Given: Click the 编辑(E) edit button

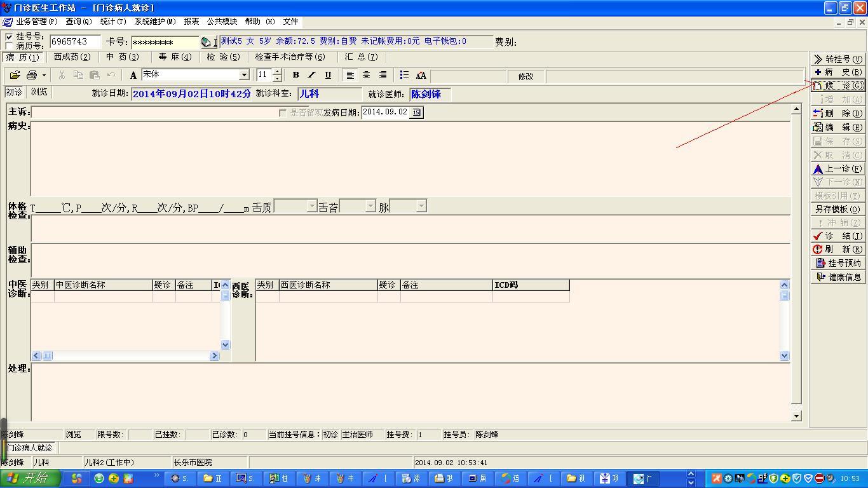Looking at the screenshot, I should 837,127.
